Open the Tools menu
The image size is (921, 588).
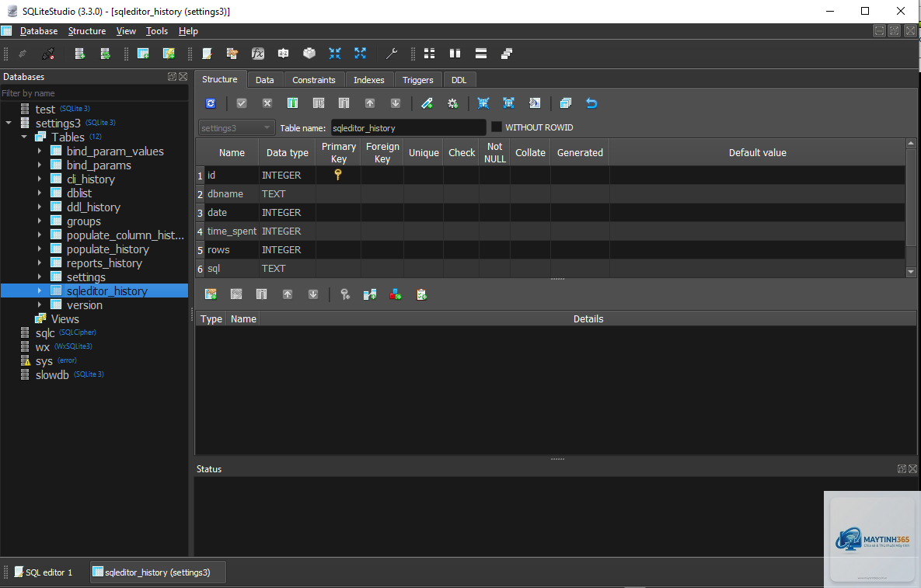coord(157,31)
